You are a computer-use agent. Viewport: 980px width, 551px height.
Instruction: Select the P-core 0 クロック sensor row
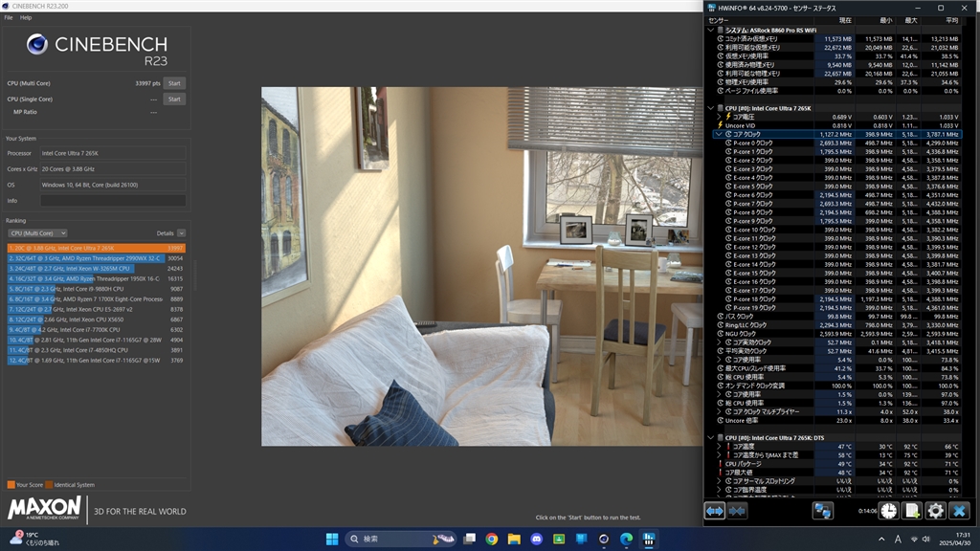click(x=838, y=143)
